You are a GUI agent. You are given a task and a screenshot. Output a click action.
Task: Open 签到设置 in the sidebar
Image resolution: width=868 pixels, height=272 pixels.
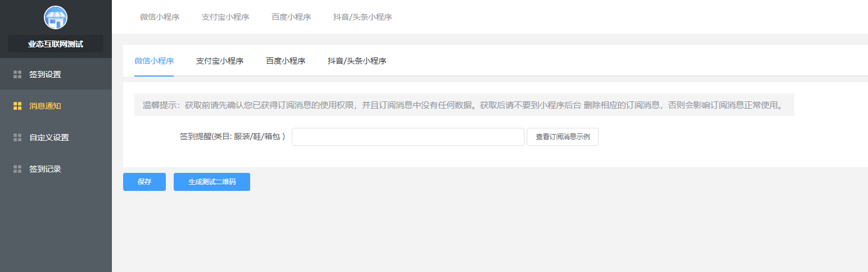56,74
